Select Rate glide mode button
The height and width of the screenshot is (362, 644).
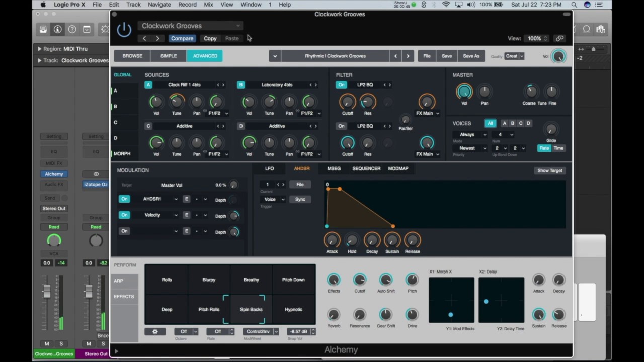coord(544,148)
